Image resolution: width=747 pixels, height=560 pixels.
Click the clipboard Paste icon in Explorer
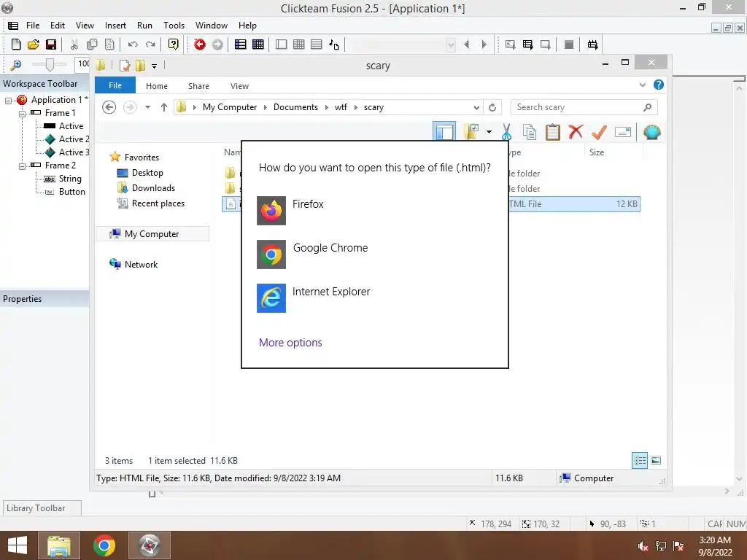pyautogui.click(x=553, y=132)
